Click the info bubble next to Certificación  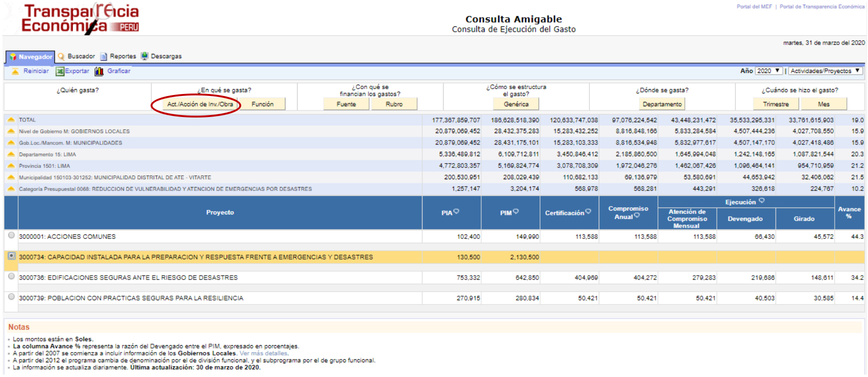click(588, 212)
